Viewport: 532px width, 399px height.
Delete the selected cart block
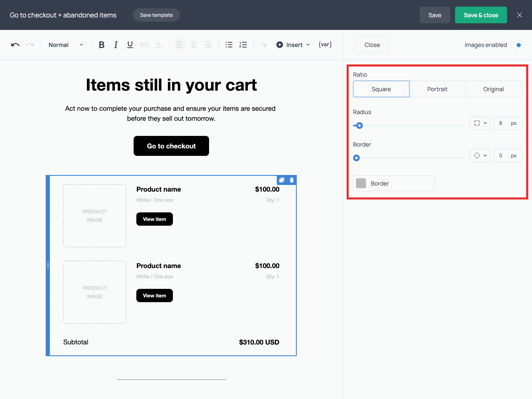[292, 180]
